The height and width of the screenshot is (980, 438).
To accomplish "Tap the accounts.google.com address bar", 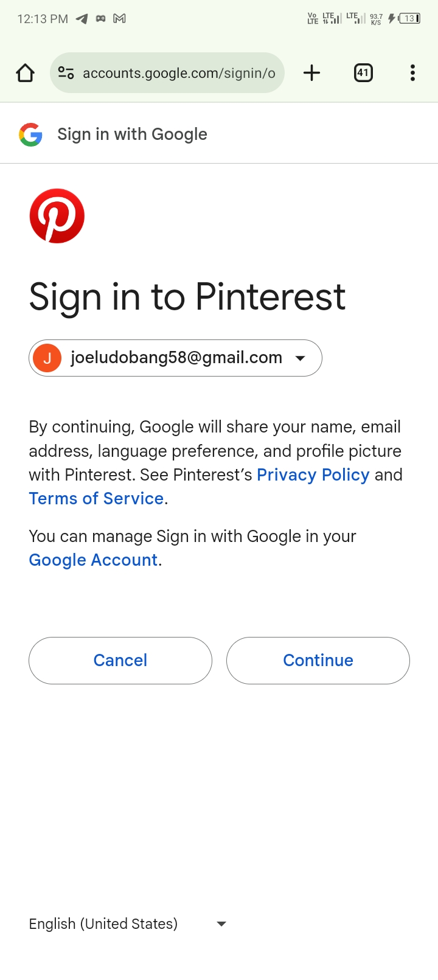I will 167,73.
